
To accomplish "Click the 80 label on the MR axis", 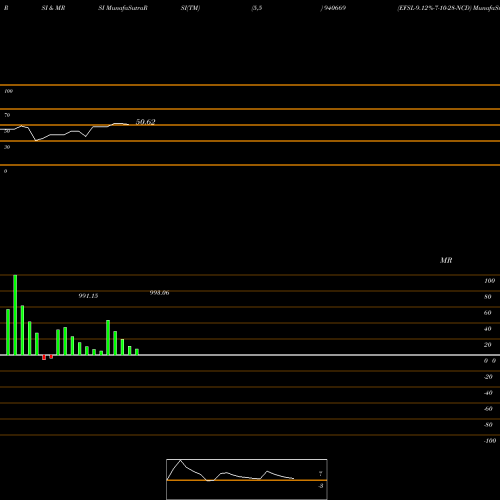I will tap(487, 297).
